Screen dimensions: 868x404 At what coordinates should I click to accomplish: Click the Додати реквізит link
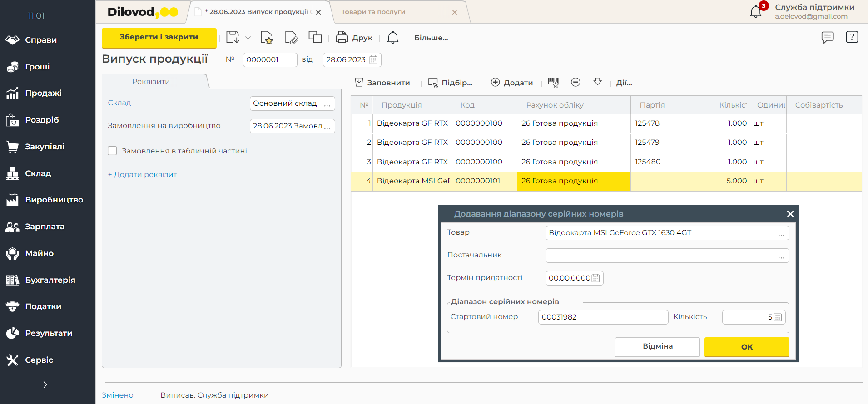pos(142,175)
